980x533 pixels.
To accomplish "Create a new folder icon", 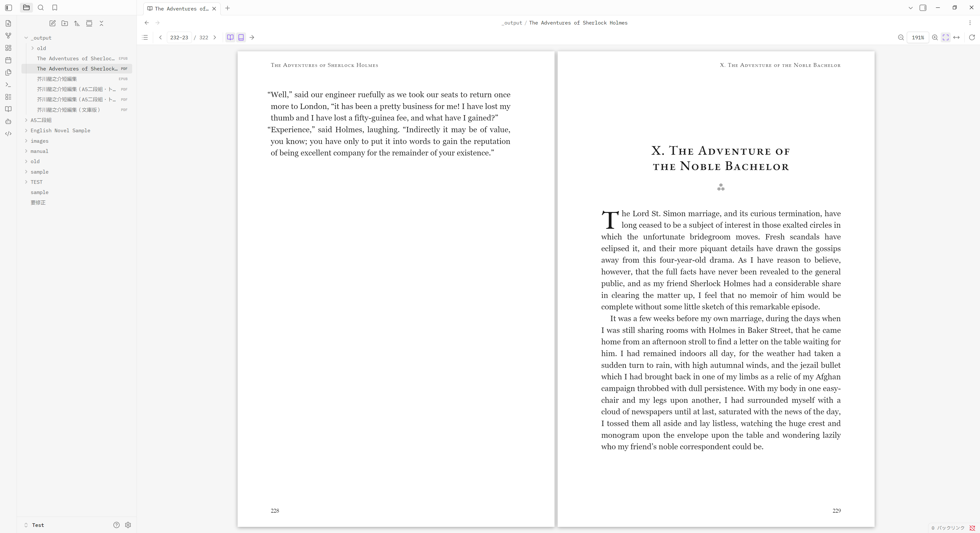I will 65,23.
